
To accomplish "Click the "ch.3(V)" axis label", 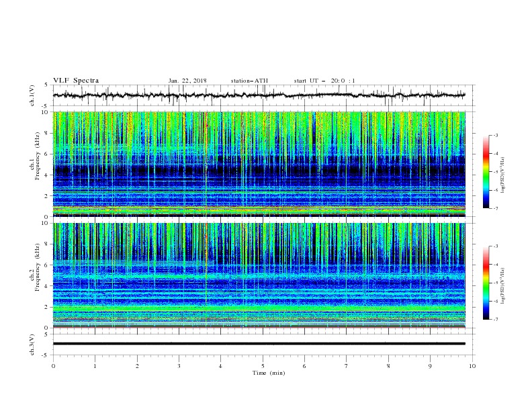I will [x=32, y=345].
